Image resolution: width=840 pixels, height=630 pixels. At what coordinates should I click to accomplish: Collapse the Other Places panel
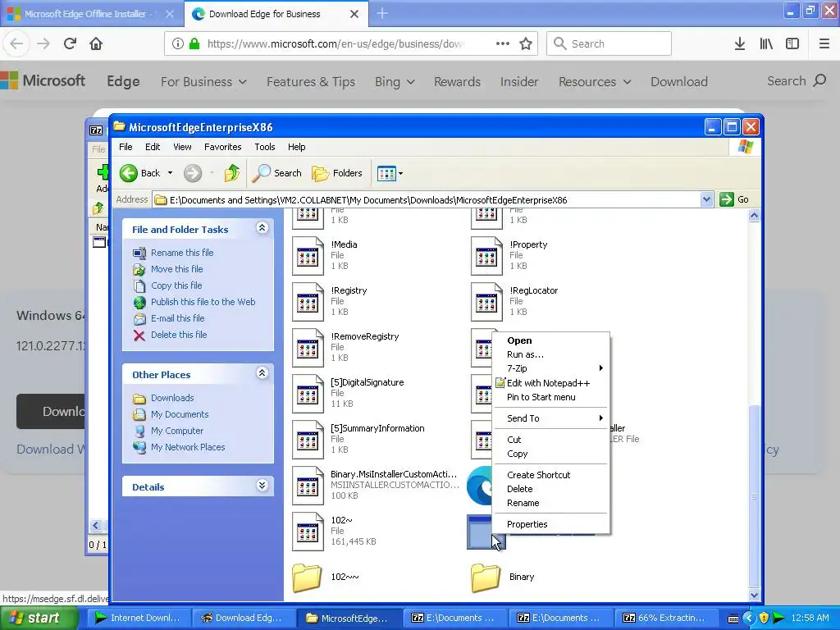(262, 373)
